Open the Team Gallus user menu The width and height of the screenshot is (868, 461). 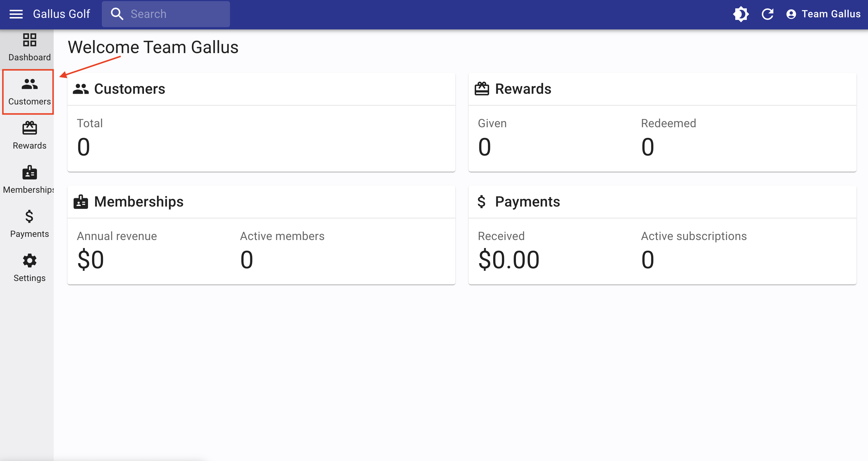point(823,14)
